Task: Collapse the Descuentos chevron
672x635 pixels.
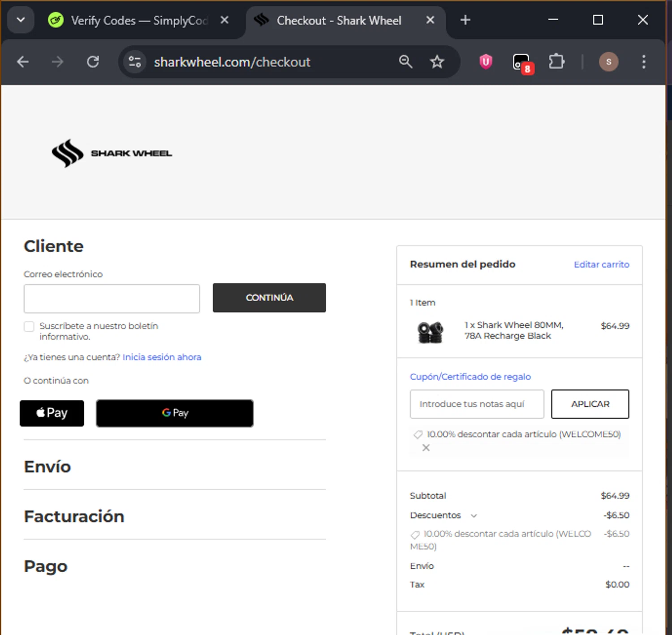Action: pos(474,516)
